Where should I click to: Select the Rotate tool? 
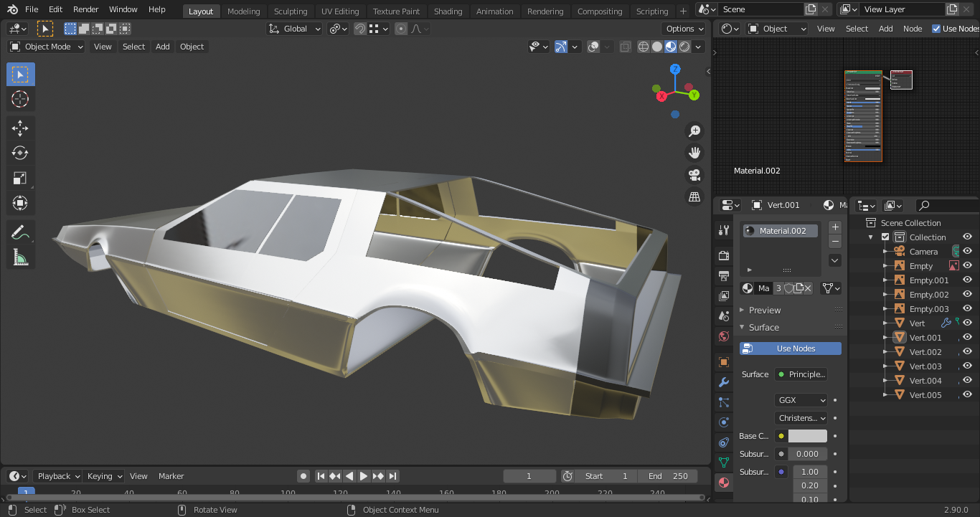click(x=20, y=153)
